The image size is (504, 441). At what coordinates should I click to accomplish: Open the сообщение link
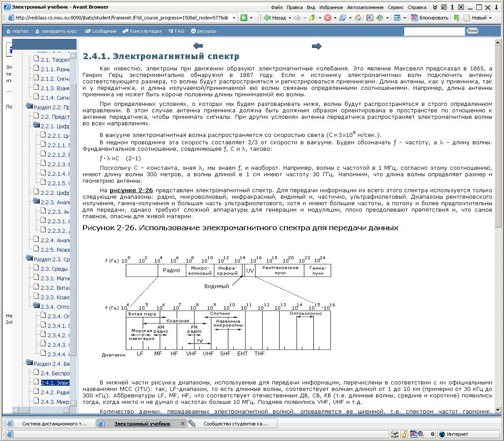[x=100, y=31]
